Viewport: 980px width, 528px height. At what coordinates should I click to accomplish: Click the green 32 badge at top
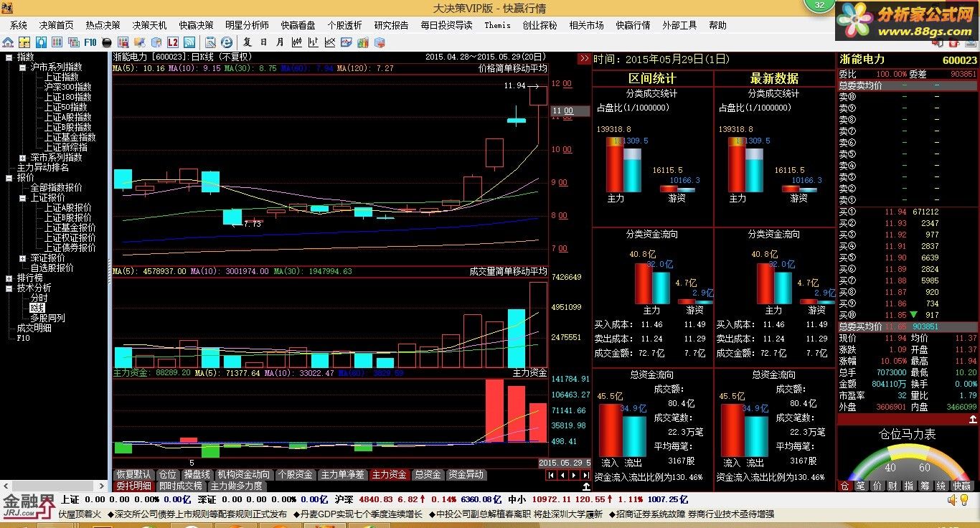(x=820, y=6)
